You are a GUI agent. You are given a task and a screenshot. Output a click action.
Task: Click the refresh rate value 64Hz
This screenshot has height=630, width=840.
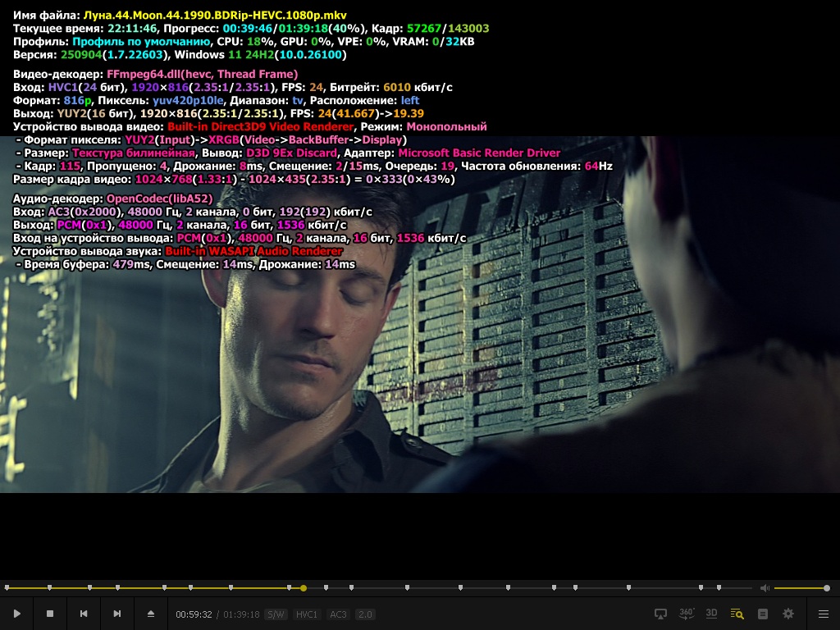click(x=598, y=166)
